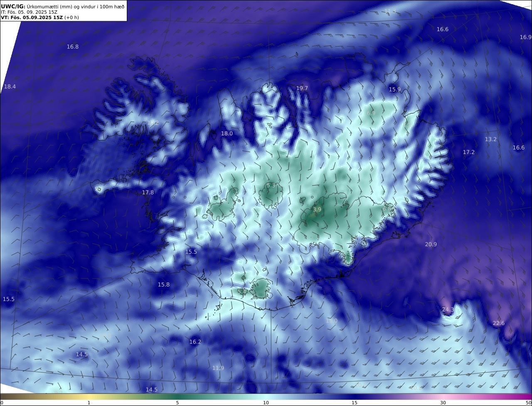532x406 pixels.
Task: Click the 11.9 value label on the map
Action: coord(218,368)
